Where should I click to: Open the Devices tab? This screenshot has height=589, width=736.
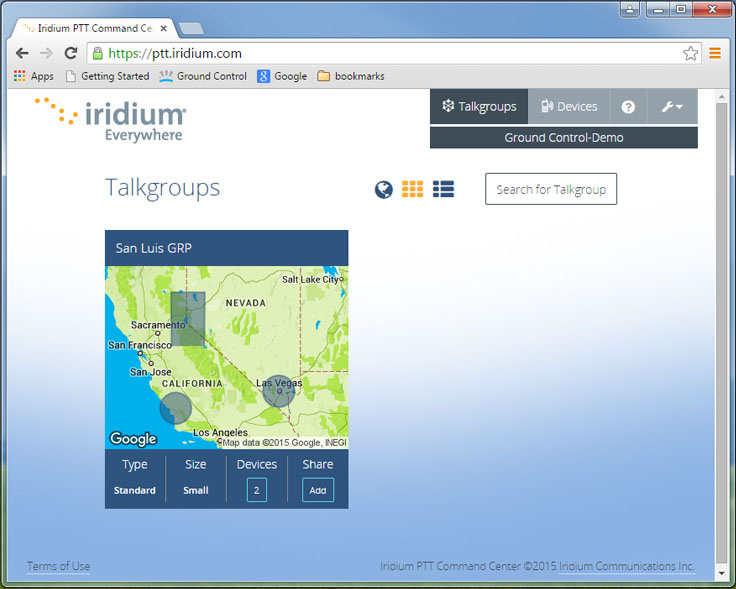click(569, 107)
